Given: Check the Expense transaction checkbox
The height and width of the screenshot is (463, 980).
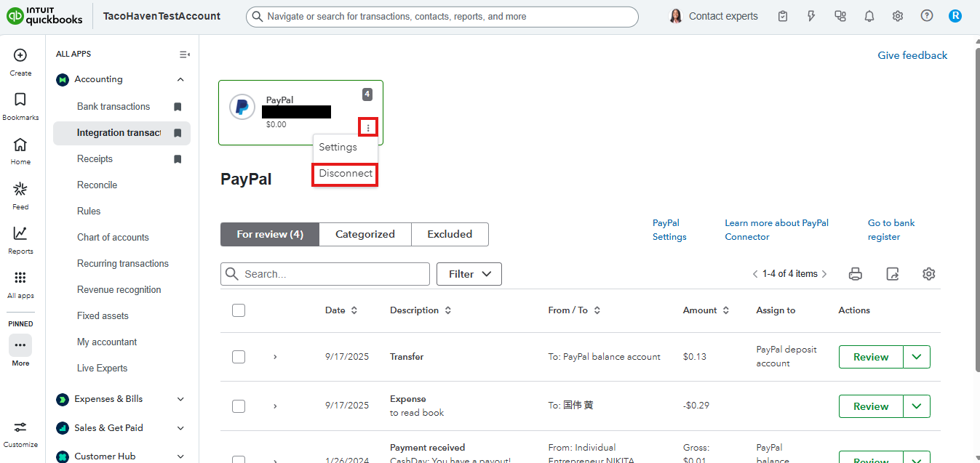Looking at the screenshot, I should [239, 406].
